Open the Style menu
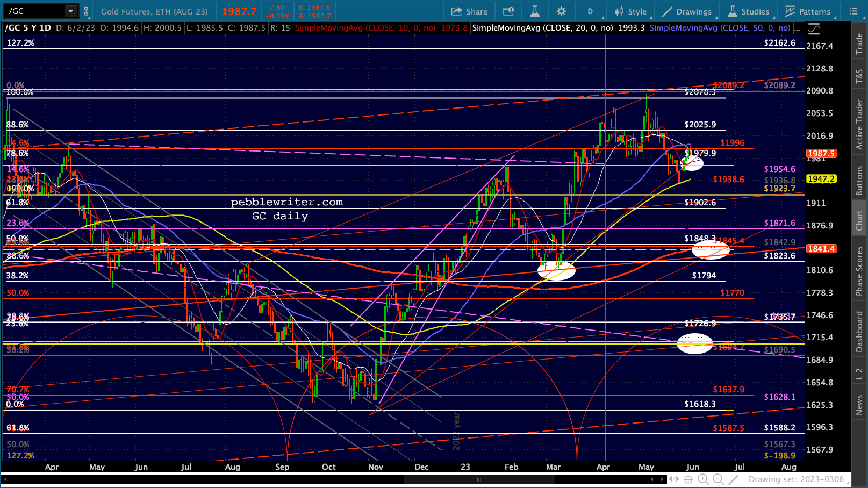Image resolution: width=868 pixels, height=488 pixels. tap(630, 11)
